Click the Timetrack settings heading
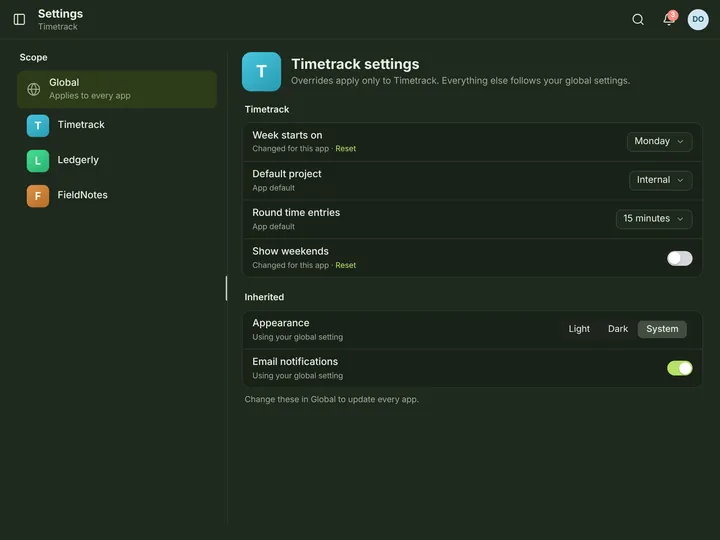 (x=355, y=64)
